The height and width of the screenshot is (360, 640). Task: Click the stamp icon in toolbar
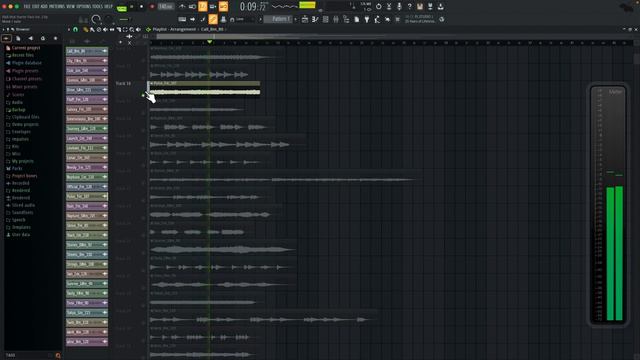(223, 19)
